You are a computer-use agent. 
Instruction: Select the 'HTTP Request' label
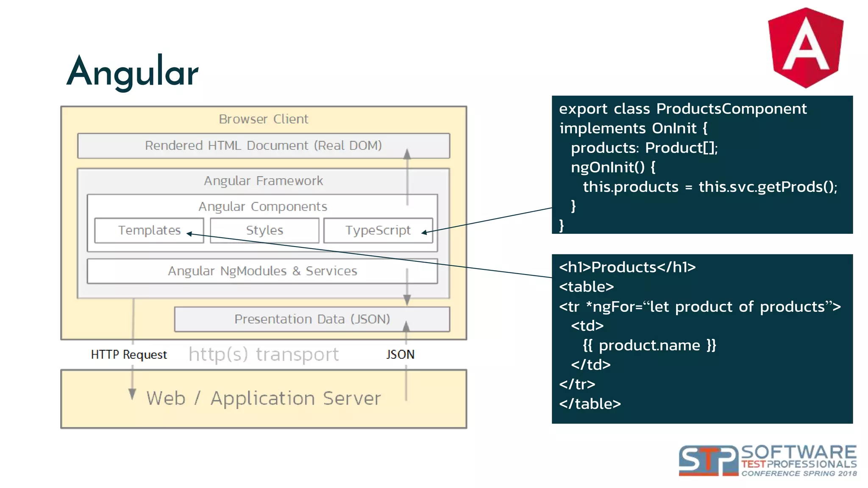(x=129, y=355)
